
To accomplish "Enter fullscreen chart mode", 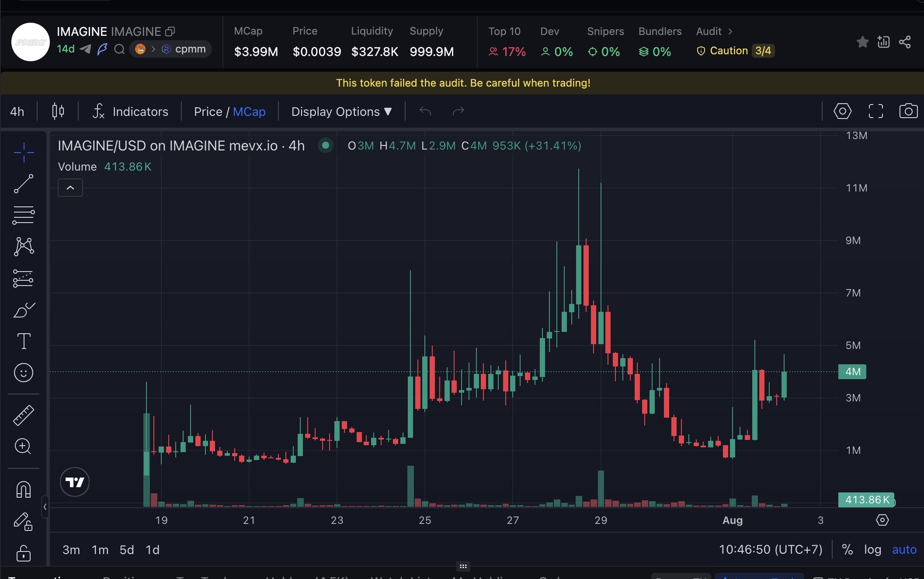I will (x=875, y=111).
